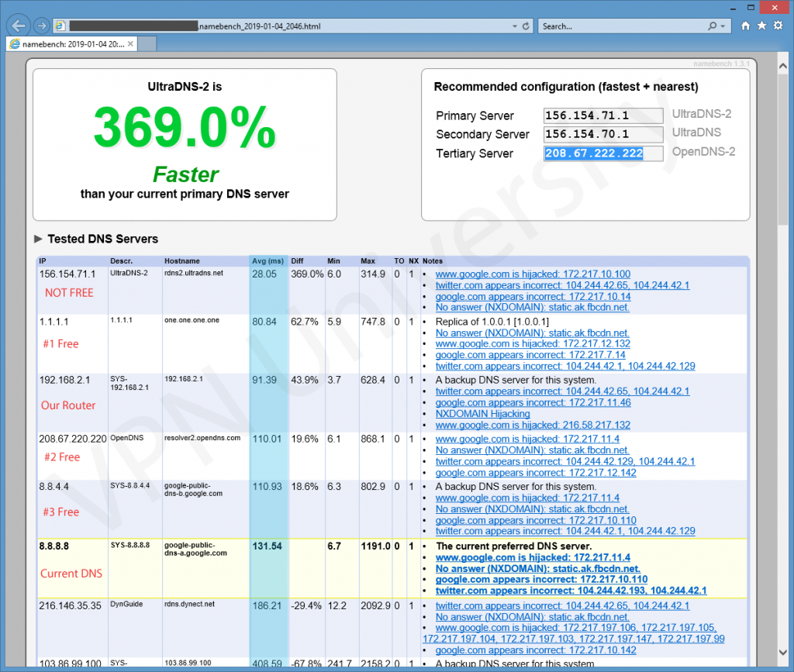Close the namebench tab

pos(130,44)
